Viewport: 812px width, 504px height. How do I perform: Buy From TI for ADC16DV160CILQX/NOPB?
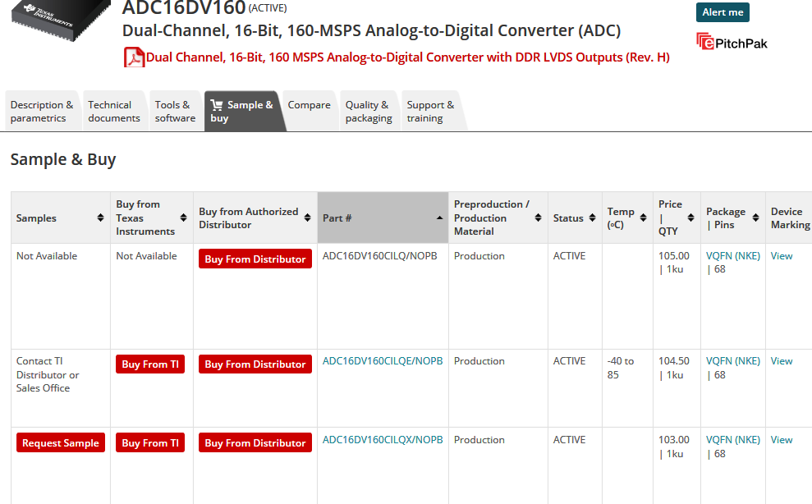150,443
